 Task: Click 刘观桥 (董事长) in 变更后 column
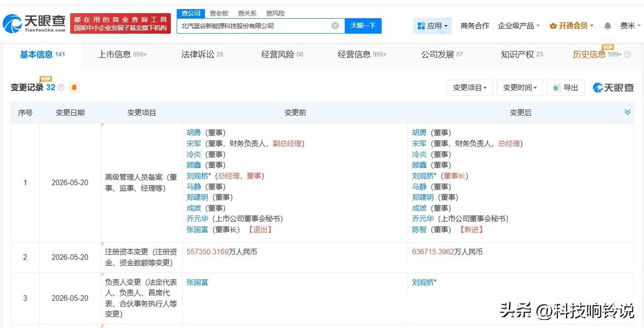tap(423, 176)
